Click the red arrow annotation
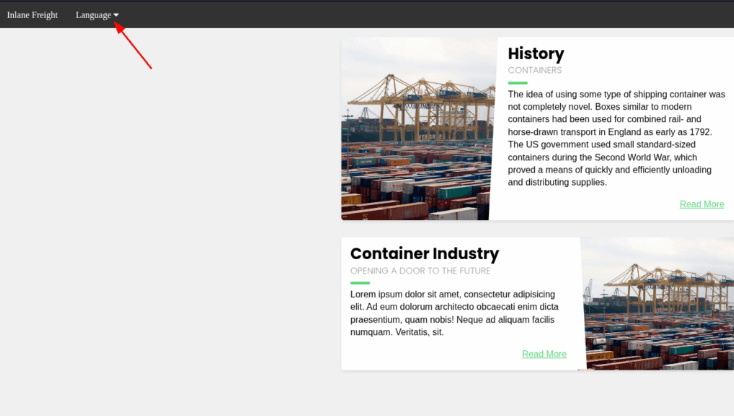734x416 pixels. point(135,47)
